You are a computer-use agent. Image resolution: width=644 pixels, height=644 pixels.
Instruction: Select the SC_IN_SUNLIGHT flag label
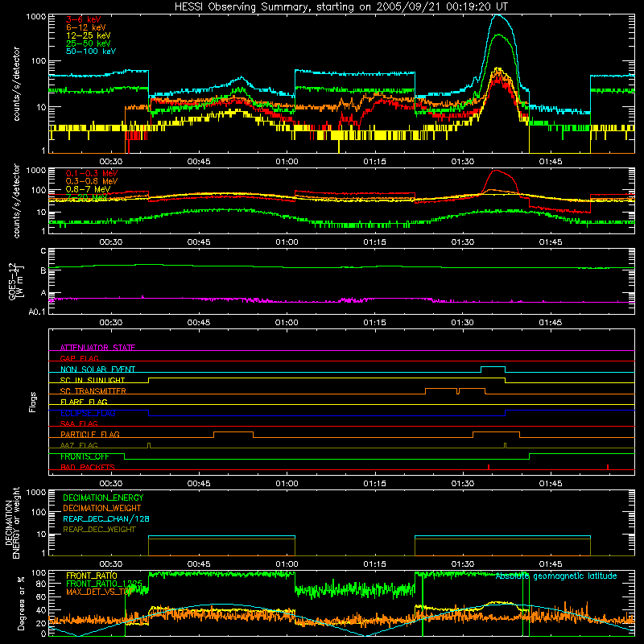click(x=93, y=380)
